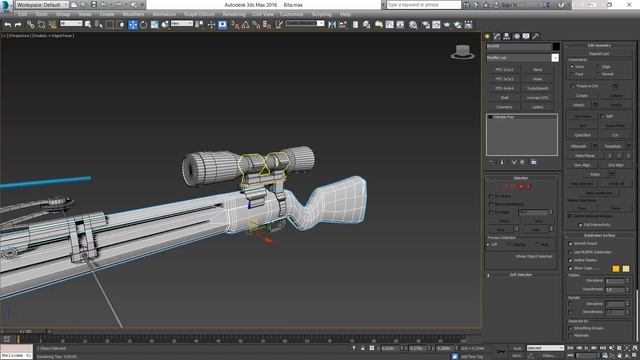Screen dimensions: 640x360
Task: Click the yellow Show Cage color swatch
Action: click(626, 269)
